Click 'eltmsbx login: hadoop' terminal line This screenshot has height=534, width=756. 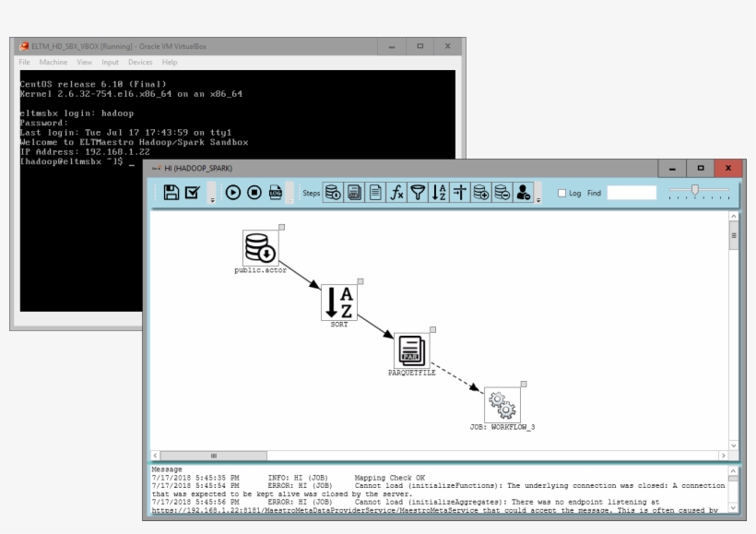click(x=77, y=113)
